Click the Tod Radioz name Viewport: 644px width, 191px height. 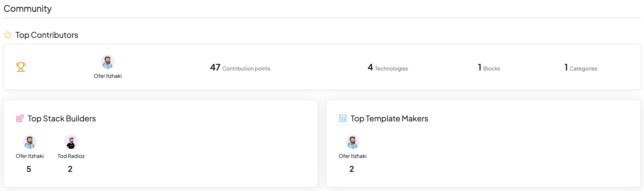[71, 156]
